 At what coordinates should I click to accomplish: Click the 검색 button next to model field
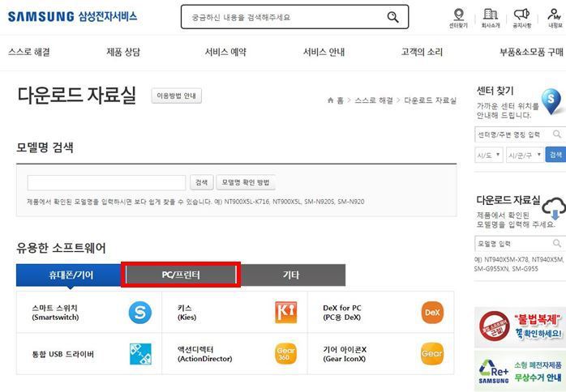pyautogui.click(x=201, y=182)
